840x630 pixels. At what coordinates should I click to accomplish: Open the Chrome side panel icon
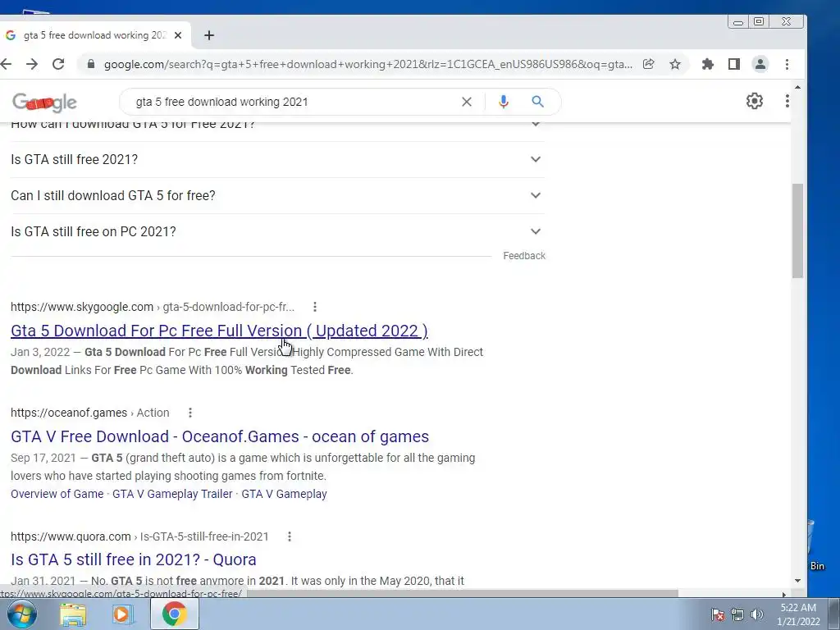734,64
